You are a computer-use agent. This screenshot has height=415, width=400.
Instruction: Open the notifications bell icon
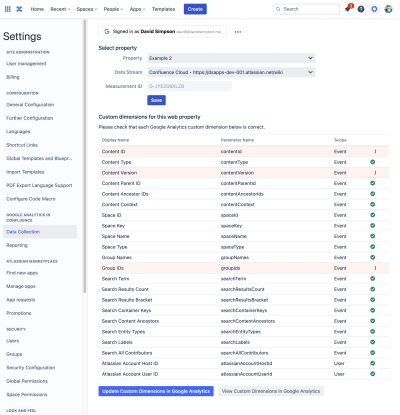(348, 9)
